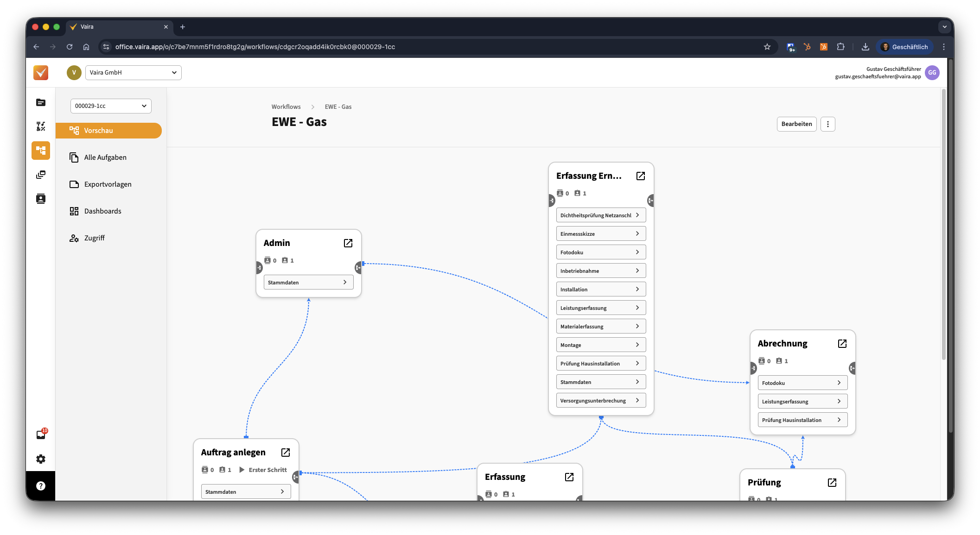Open the three-dot more options menu
This screenshot has height=535, width=980.
click(828, 124)
